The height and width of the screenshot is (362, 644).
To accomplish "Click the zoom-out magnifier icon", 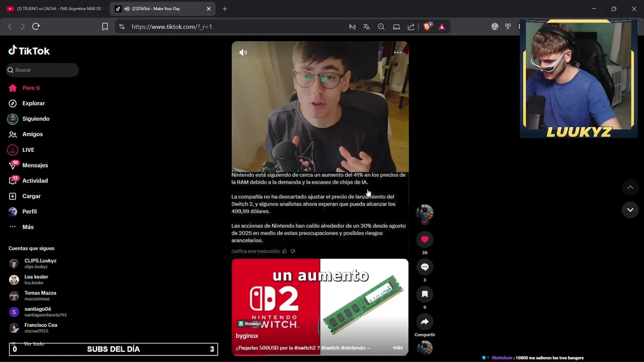I will click(381, 27).
